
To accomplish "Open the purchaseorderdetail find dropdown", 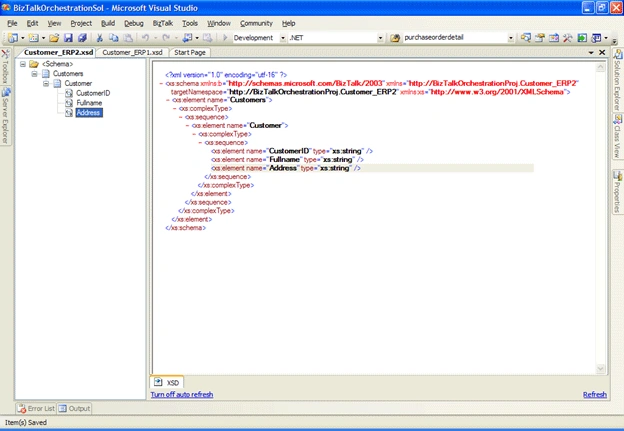I will [x=511, y=38].
